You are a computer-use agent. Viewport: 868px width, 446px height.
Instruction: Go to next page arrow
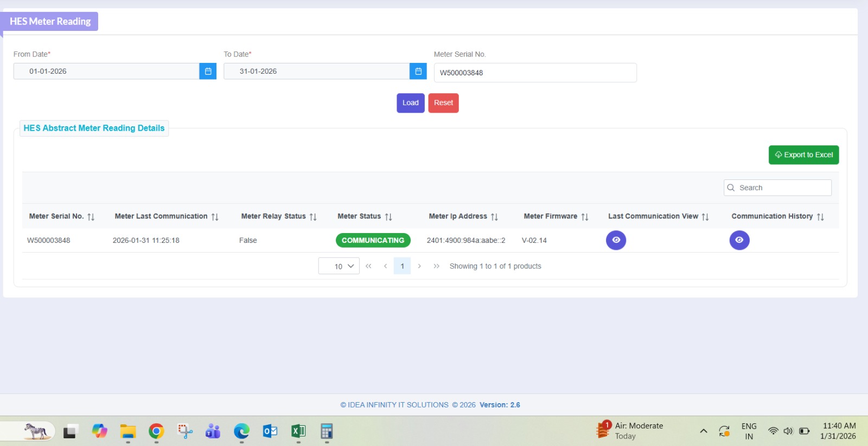[419, 266]
